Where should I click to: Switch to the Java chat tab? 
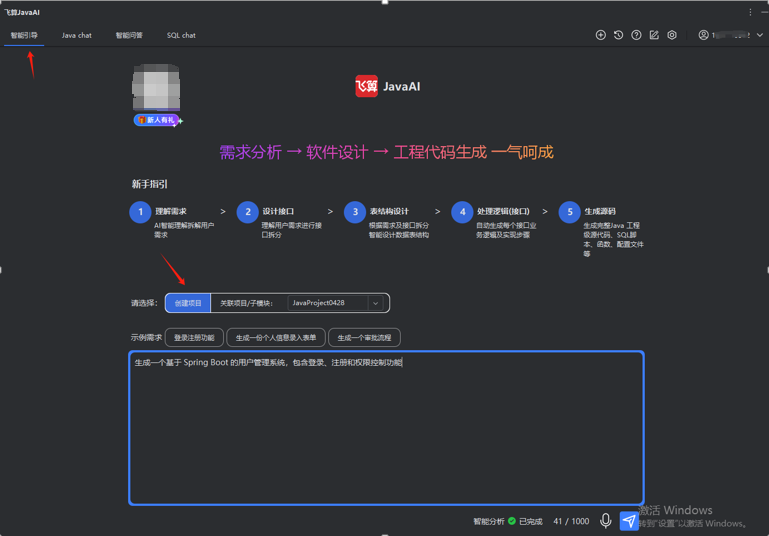(77, 35)
